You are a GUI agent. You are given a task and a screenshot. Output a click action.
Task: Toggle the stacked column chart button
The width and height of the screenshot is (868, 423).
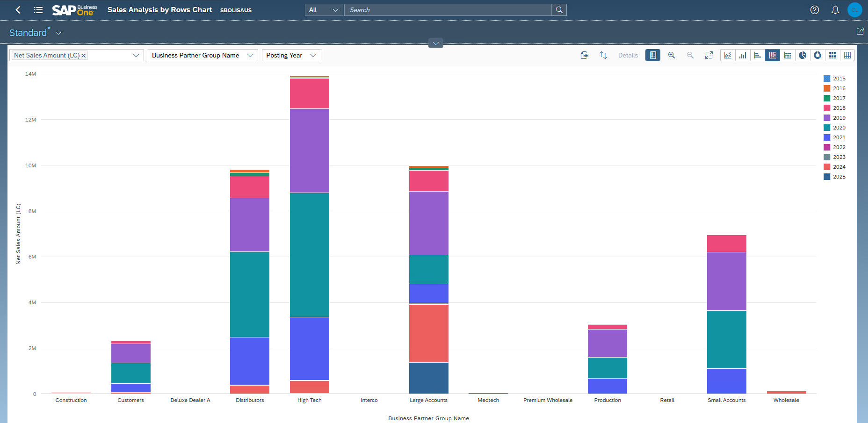coord(773,55)
